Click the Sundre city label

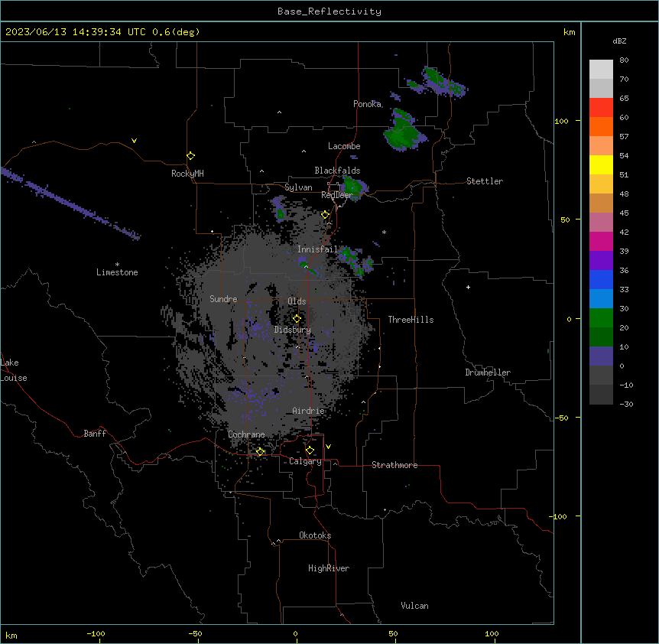tap(223, 299)
